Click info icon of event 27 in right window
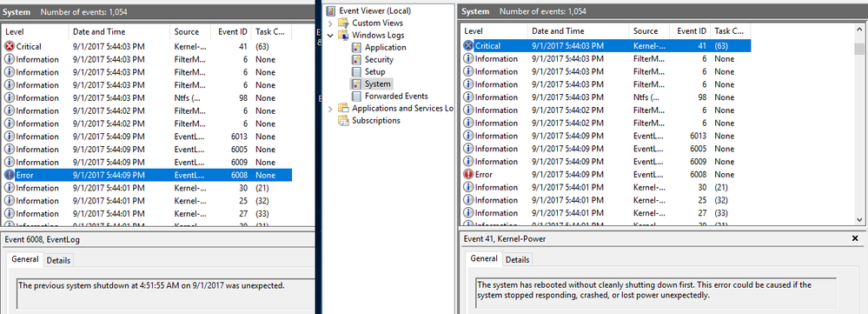868x314 pixels. 468,212
